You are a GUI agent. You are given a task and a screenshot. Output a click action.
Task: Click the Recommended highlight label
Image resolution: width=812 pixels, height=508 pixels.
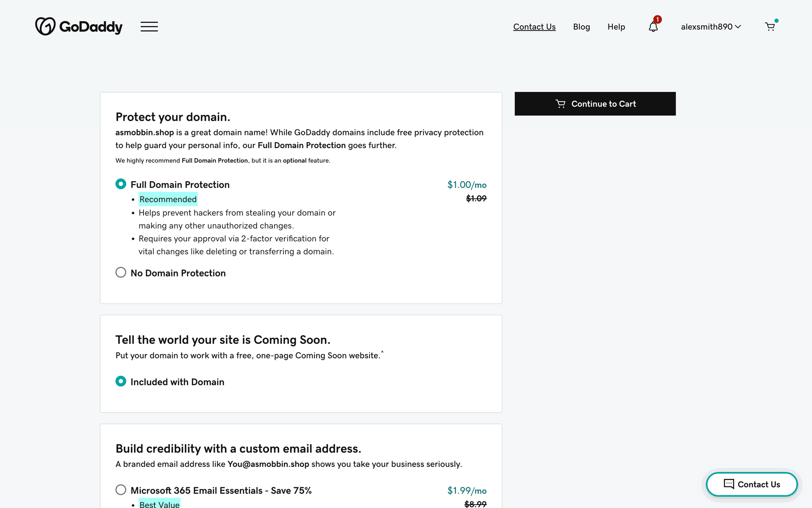click(168, 199)
